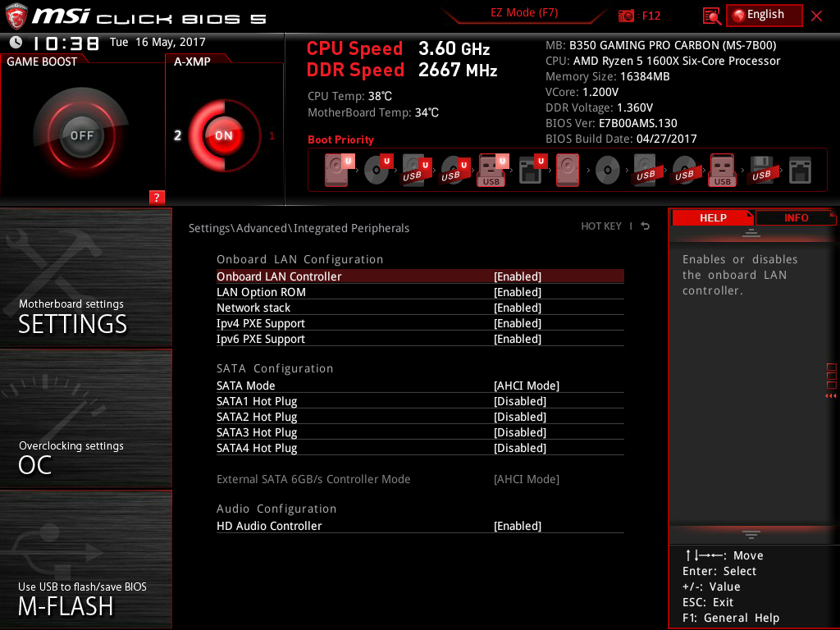Toggle the Network stack setting
Image resolution: width=840 pixels, height=630 pixels.
click(420, 308)
